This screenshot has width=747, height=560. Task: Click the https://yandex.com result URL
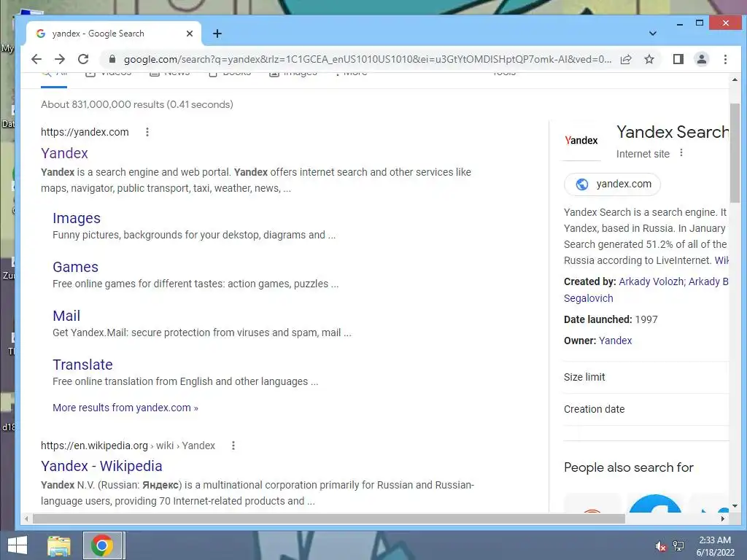pos(85,132)
